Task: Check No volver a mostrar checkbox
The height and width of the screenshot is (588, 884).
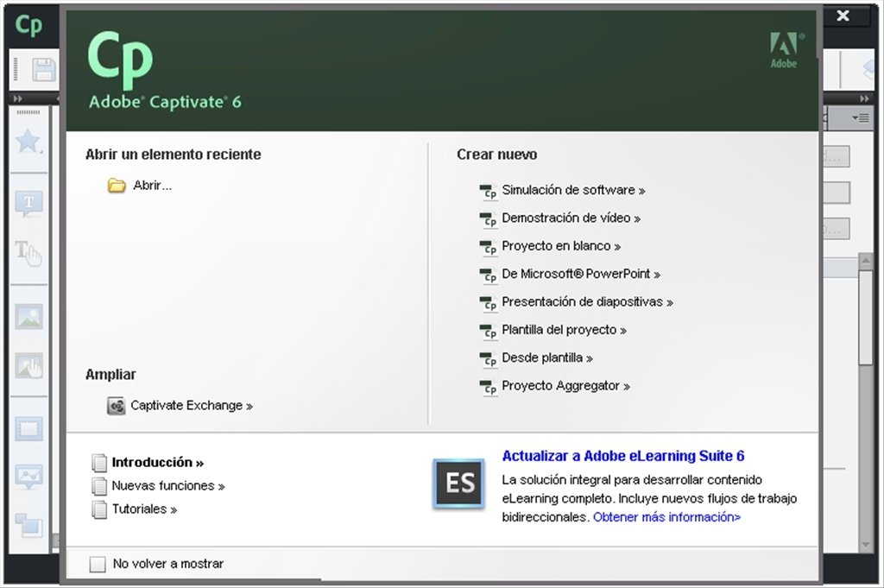Action: (x=98, y=564)
